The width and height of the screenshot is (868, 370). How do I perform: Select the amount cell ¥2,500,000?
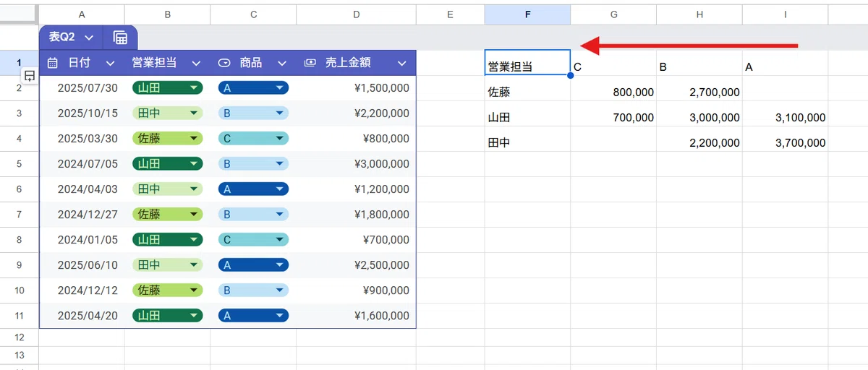(356, 265)
